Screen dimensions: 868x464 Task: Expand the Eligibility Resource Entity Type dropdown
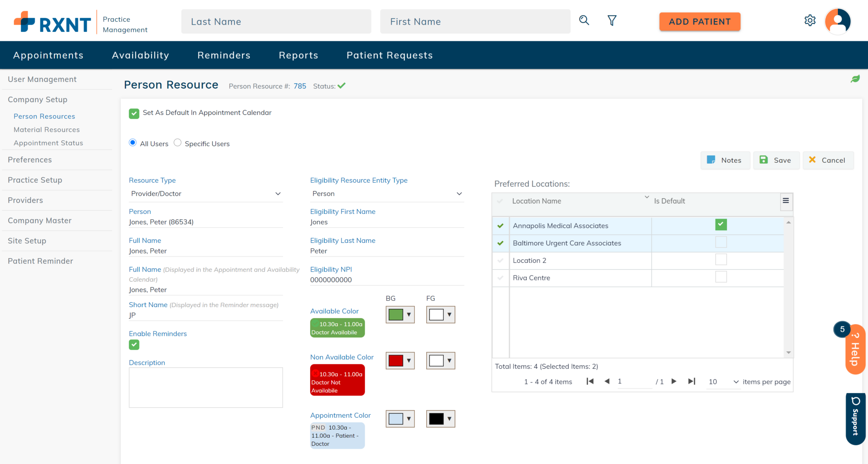[x=459, y=194]
